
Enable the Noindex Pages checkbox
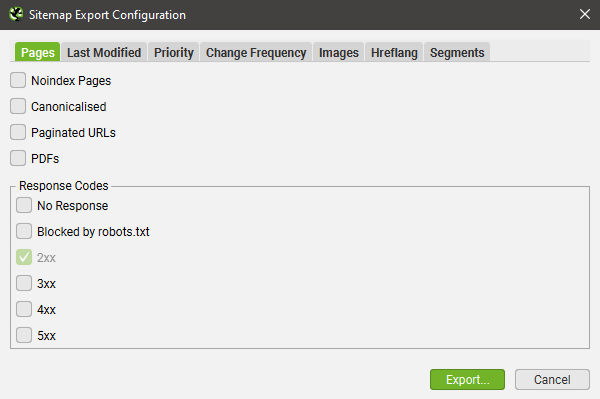tap(18, 80)
